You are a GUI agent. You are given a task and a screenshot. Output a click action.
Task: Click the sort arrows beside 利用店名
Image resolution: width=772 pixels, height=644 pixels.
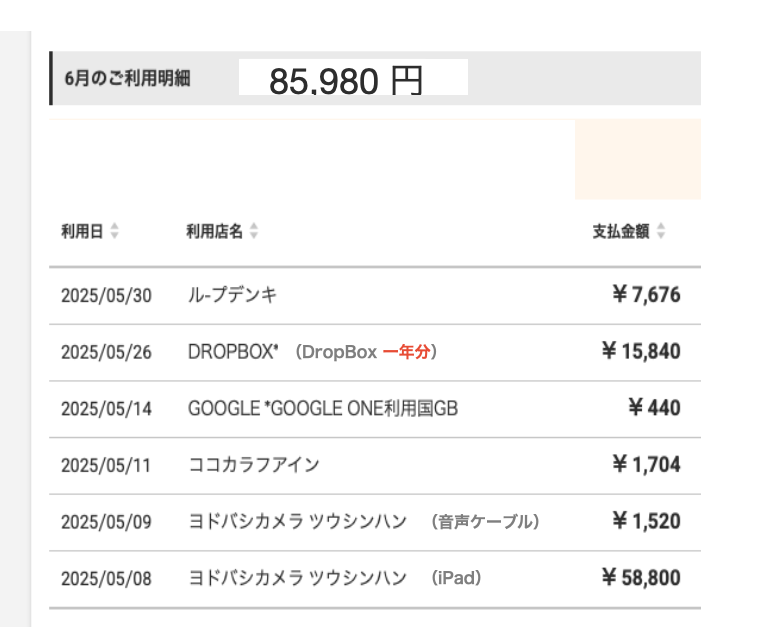(x=254, y=232)
